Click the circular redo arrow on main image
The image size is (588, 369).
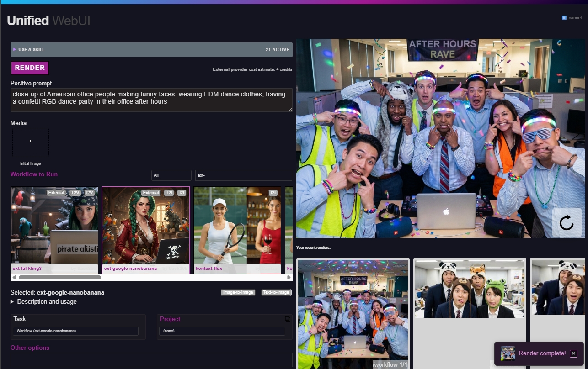[x=567, y=223]
